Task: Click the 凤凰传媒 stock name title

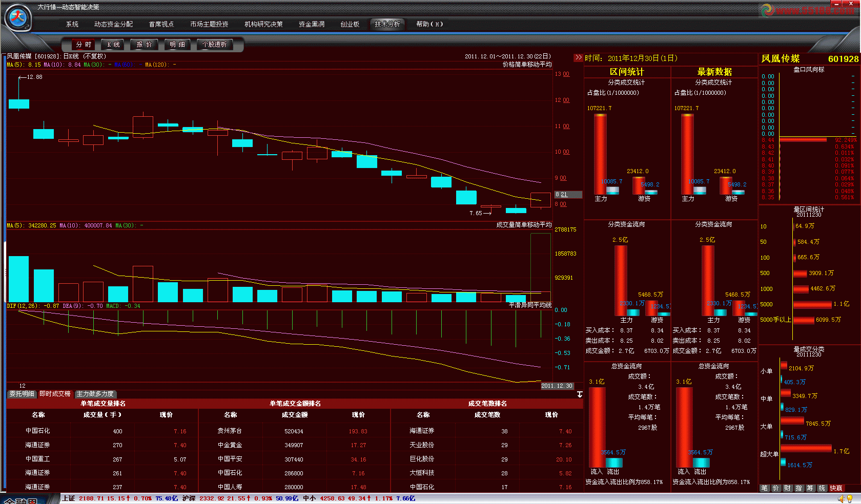Action: point(780,59)
